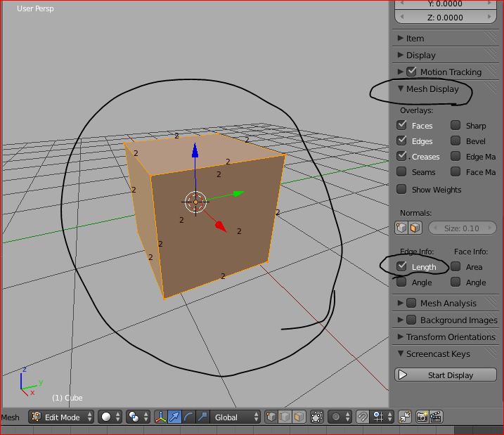
Task: Show face normals in Normals section
Action: pos(415,228)
